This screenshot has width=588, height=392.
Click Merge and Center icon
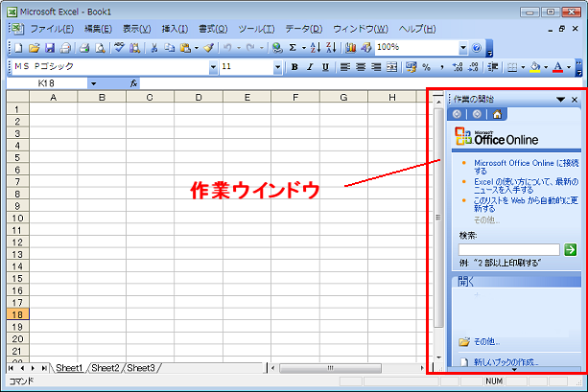pyautogui.click(x=391, y=67)
